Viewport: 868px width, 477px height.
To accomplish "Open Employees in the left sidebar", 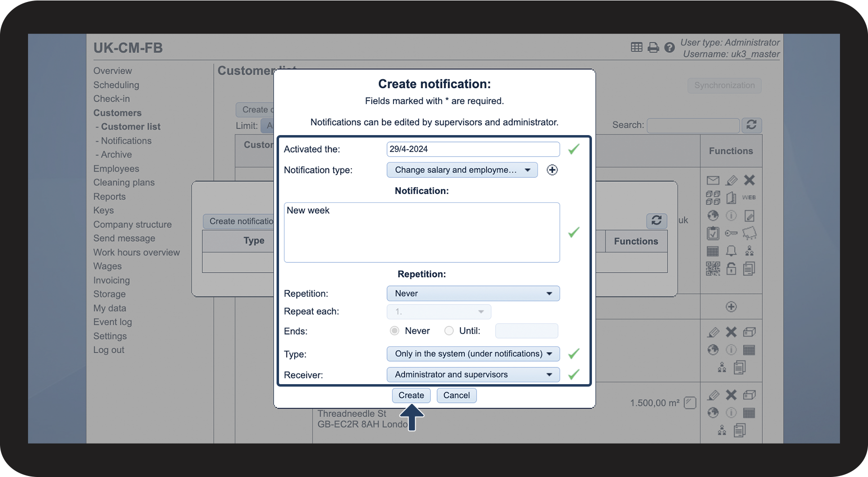I will coord(116,168).
